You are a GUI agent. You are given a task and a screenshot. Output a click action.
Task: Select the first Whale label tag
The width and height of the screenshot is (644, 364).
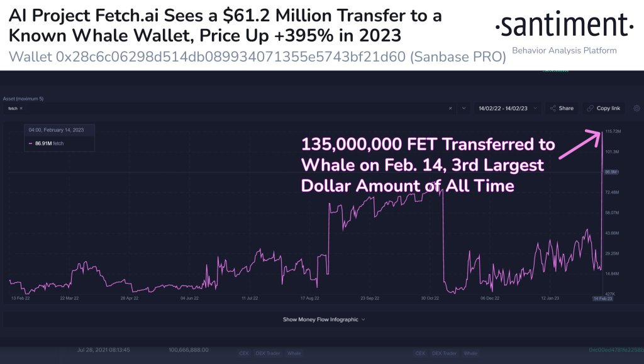click(x=294, y=353)
